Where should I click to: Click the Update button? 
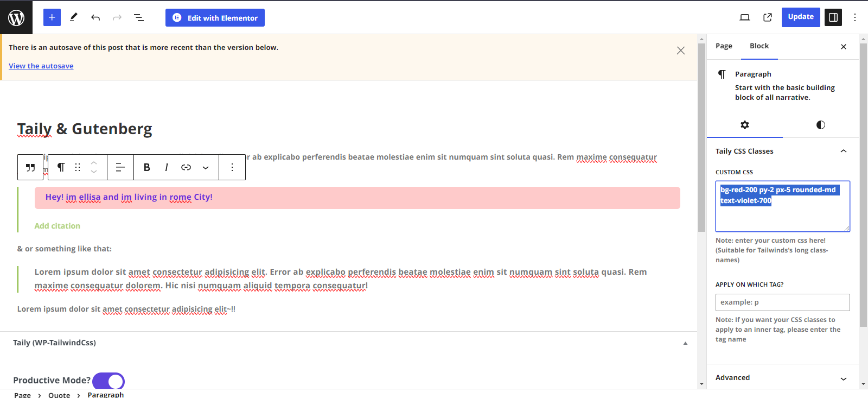(801, 17)
